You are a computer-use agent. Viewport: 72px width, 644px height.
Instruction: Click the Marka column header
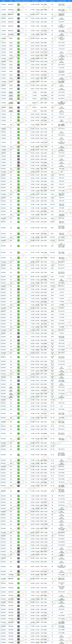click(x=3, y=1)
